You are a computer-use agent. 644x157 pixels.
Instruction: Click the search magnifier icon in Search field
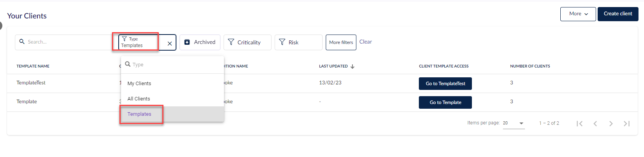coord(22,41)
